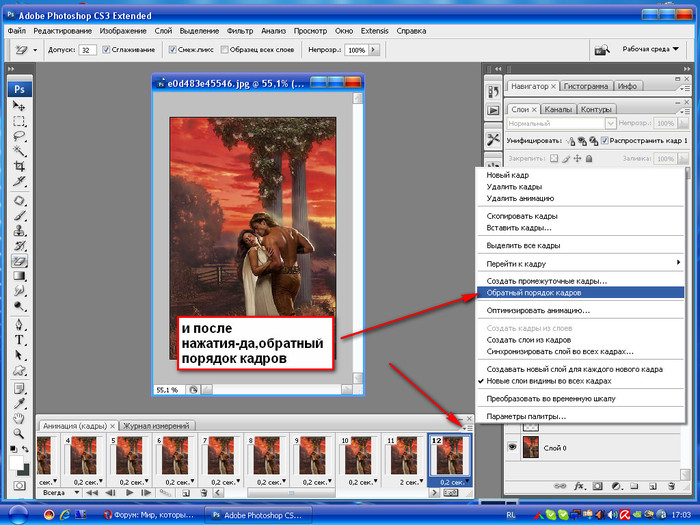This screenshot has height=525, width=700.
Task: Switch to Журнал измерений tab
Action: (x=156, y=426)
